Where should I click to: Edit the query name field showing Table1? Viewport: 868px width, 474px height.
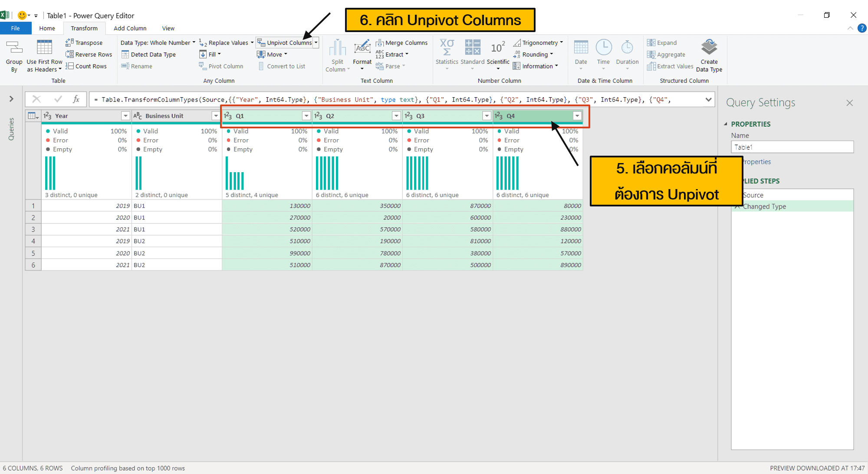pos(792,147)
